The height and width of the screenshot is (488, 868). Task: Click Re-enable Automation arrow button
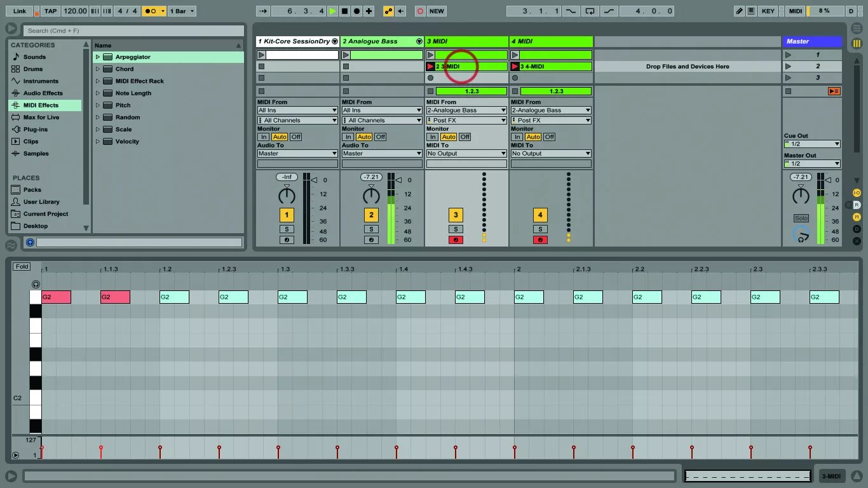[400, 11]
